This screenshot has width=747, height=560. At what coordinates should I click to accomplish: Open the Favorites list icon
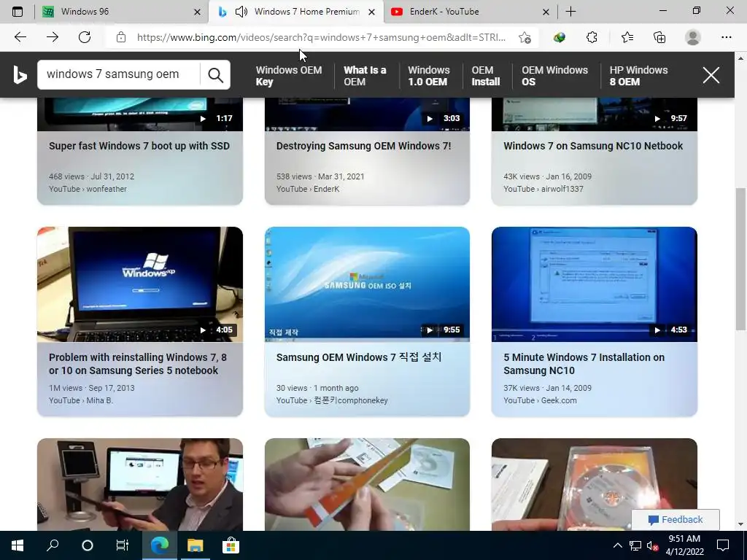pos(627,37)
